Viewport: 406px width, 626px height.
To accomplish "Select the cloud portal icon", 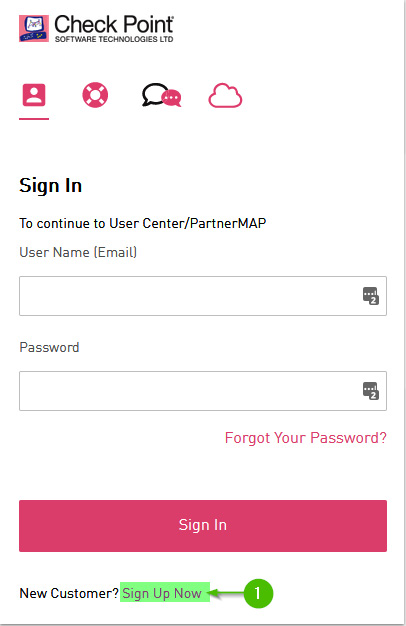I will pyautogui.click(x=225, y=96).
